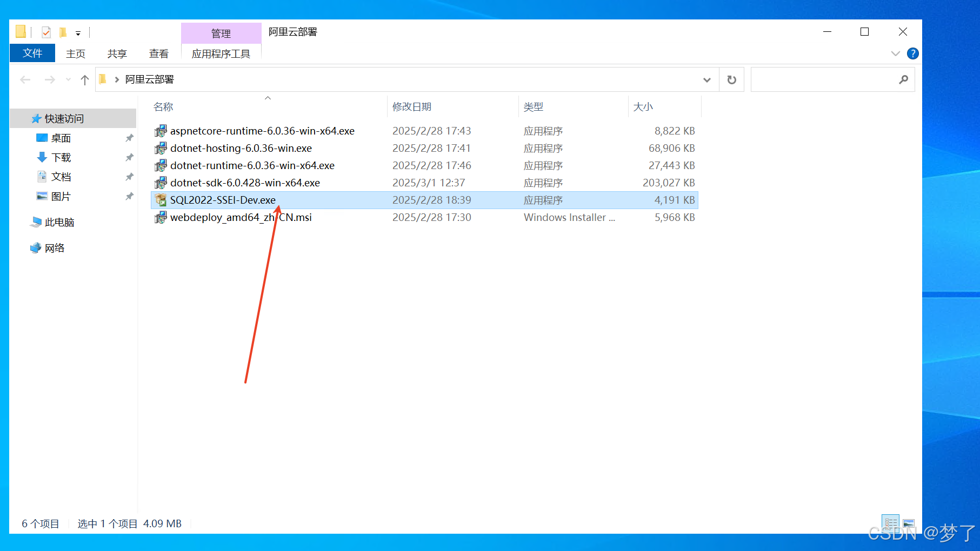Click the search magnifier icon
Viewport: 980px width, 551px height.
point(903,80)
